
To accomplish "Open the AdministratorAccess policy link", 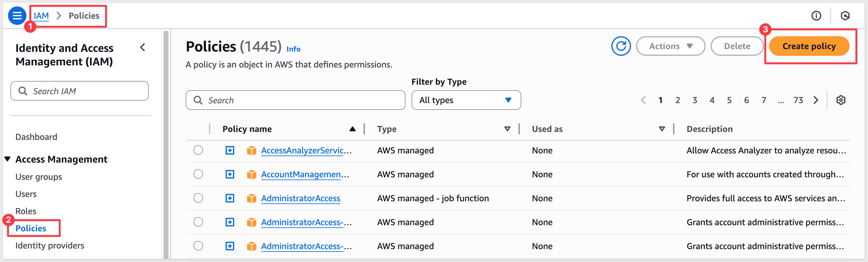I will (300, 198).
